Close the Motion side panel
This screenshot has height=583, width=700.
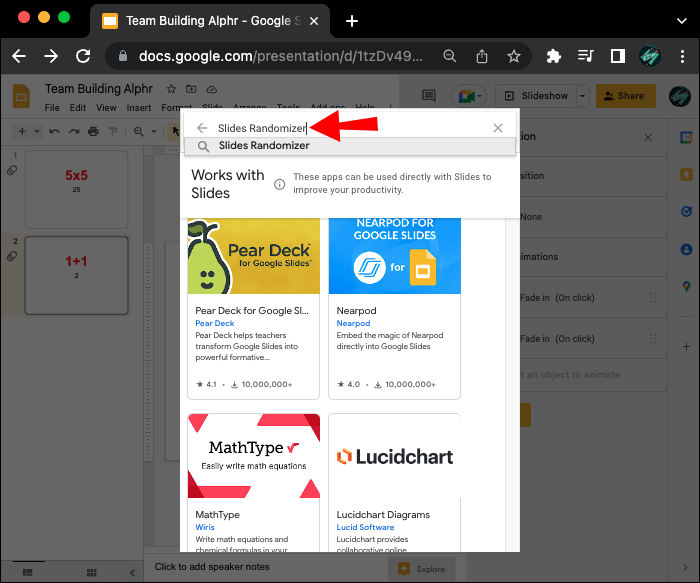pyautogui.click(x=648, y=137)
